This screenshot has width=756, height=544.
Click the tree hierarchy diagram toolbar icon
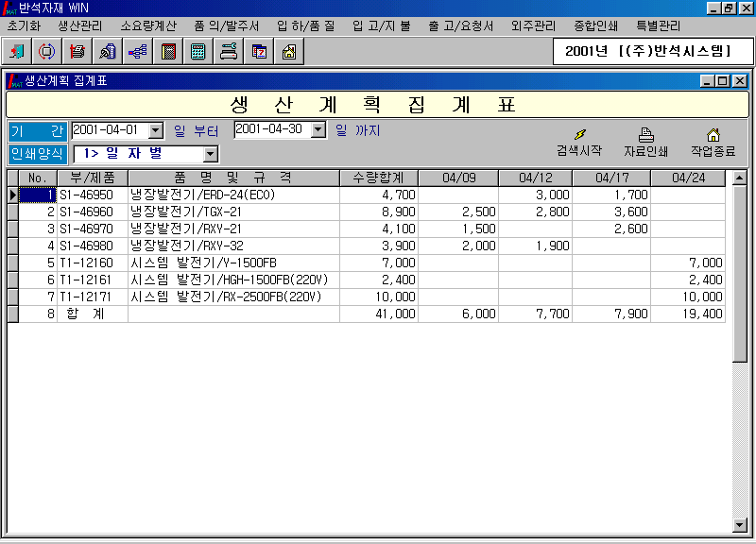coord(137,52)
